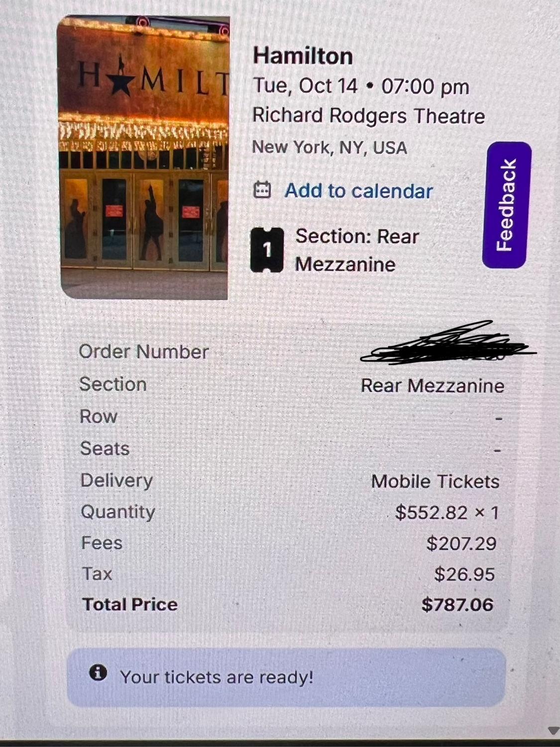The height and width of the screenshot is (747, 560).
Task: Click the Rear Mezzanine value in Section row
Action: pos(432,386)
